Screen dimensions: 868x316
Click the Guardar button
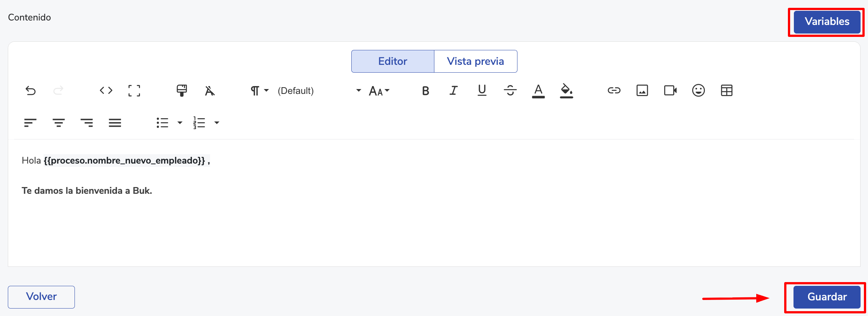point(827,297)
